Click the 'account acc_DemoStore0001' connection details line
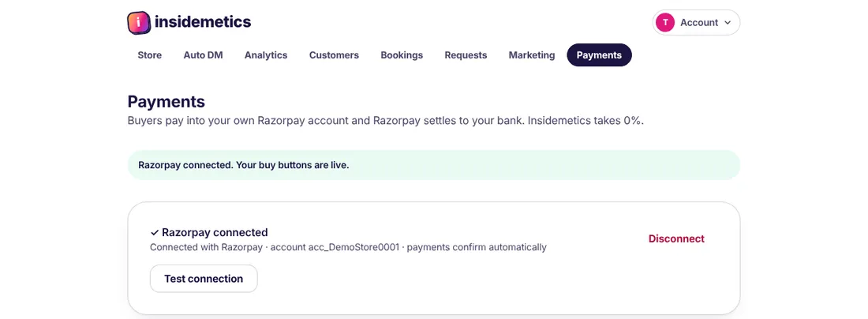Viewport: 868px width, 319px height. [x=348, y=247]
